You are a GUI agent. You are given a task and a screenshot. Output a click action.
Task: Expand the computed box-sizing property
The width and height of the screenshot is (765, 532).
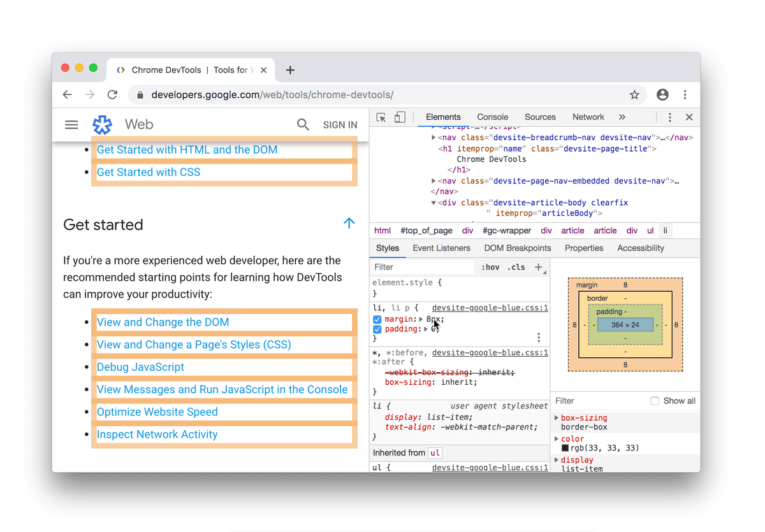(557, 418)
